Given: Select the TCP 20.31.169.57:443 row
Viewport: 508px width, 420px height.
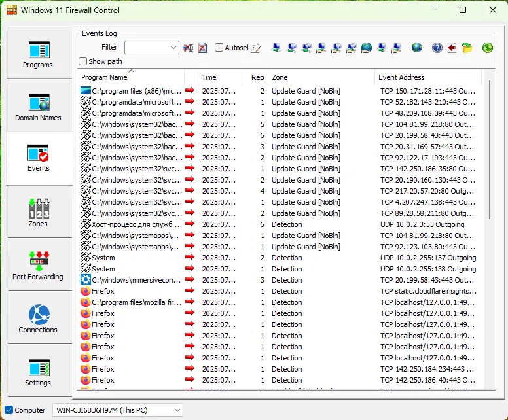Looking at the screenshot, I should [280, 147].
